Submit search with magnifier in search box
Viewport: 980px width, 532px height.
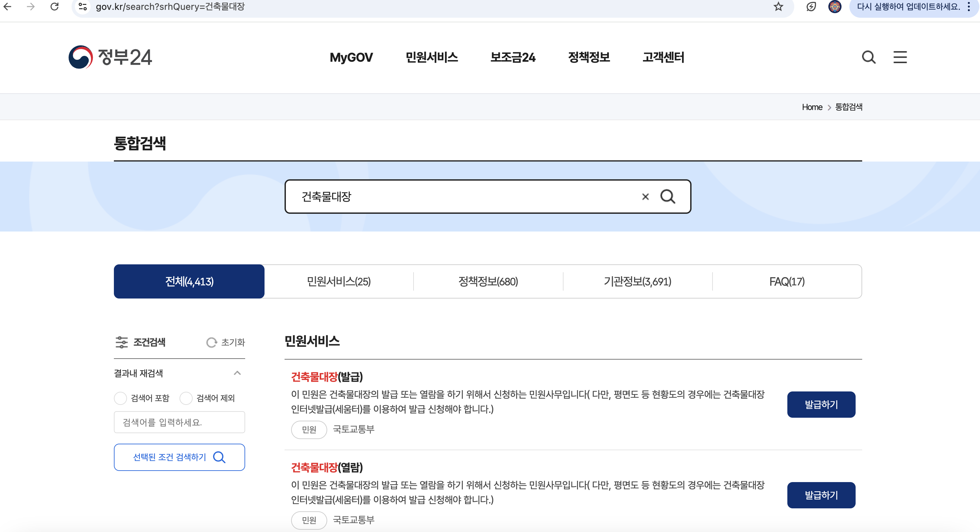tap(668, 197)
